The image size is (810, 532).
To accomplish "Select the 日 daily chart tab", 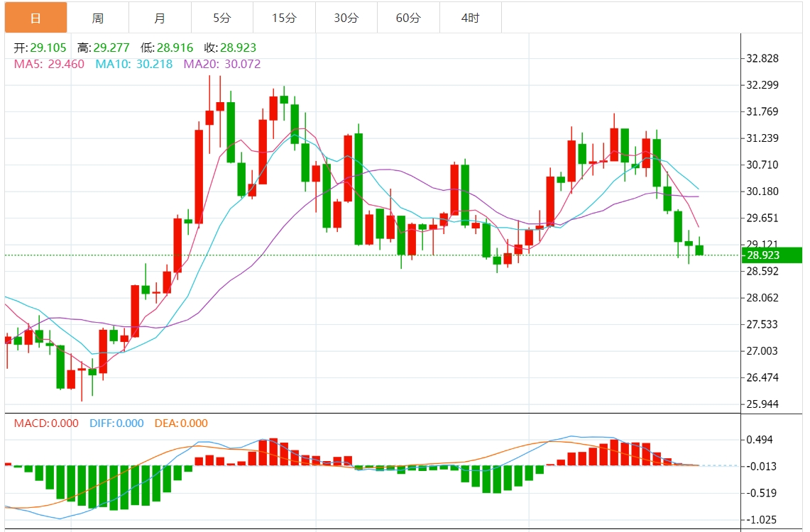I will (35, 18).
